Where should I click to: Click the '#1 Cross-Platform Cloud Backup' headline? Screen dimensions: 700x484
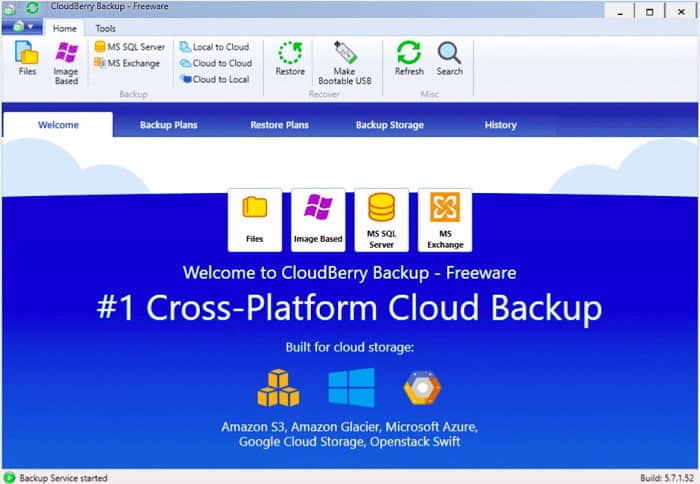click(350, 308)
